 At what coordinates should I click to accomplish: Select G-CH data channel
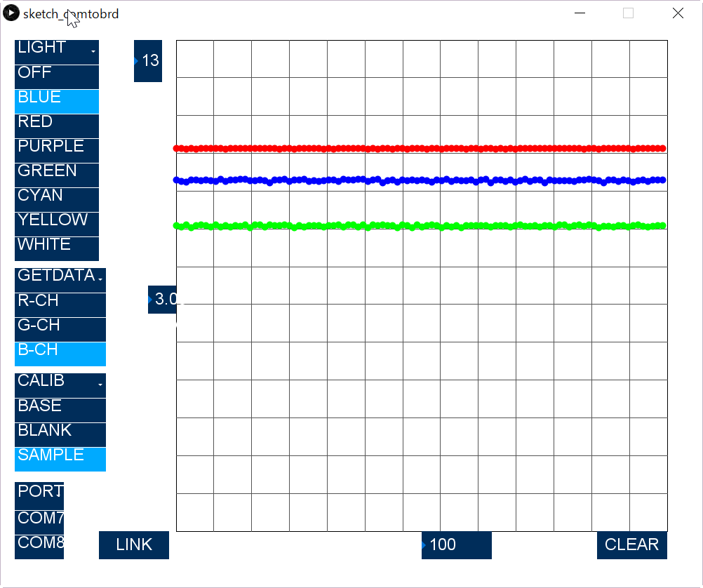(x=60, y=330)
